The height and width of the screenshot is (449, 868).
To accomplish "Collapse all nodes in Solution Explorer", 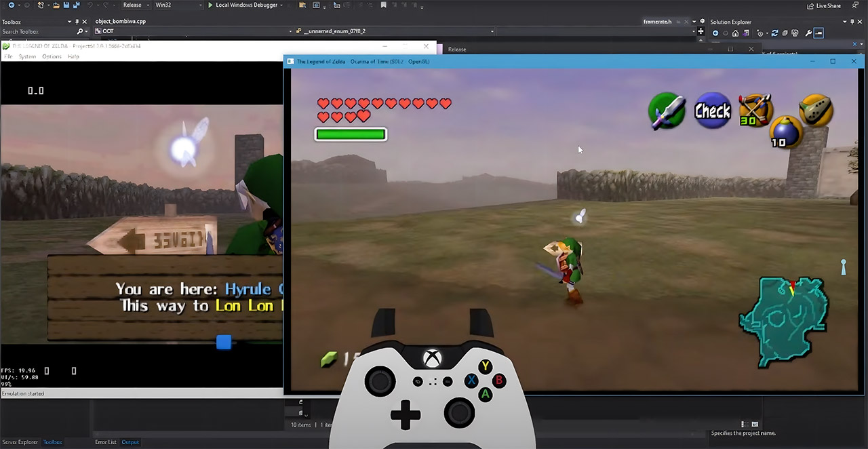I will (784, 33).
